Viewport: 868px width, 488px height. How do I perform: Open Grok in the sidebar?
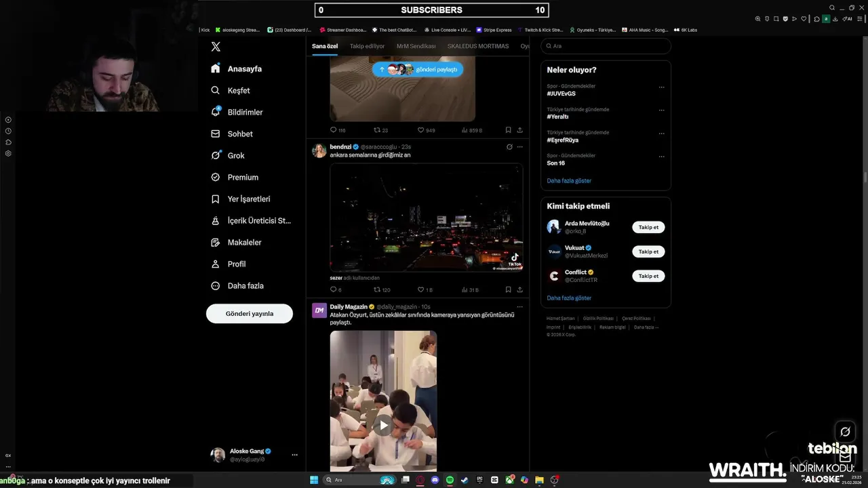[227, 155]
